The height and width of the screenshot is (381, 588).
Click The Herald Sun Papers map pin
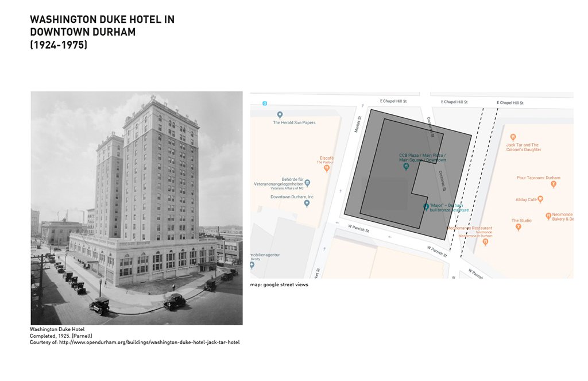click(280, 115)
